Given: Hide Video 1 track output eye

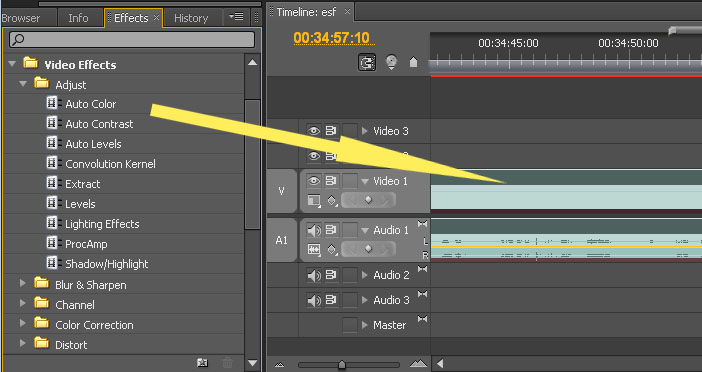Looking at the screenshot, I should [314, 180].
